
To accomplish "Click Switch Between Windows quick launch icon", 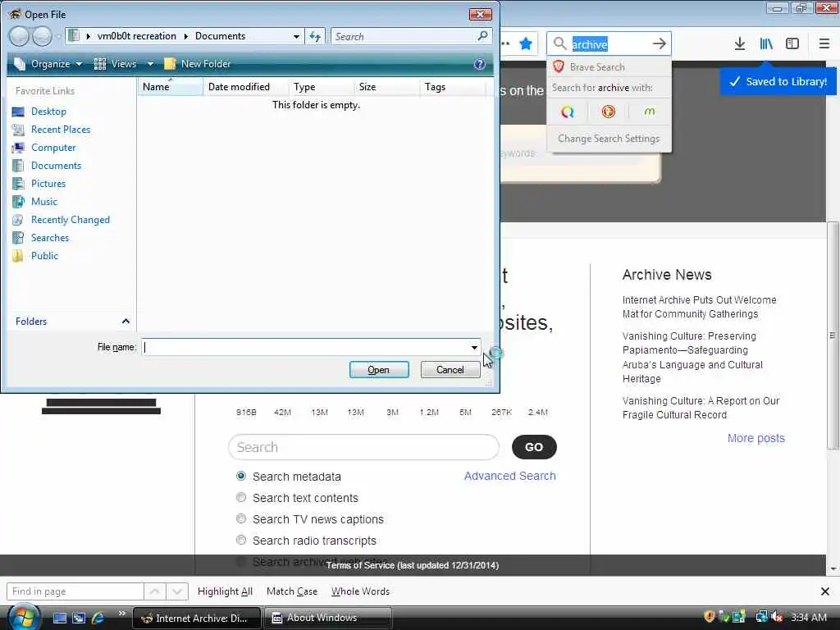I will click(79, 619).
